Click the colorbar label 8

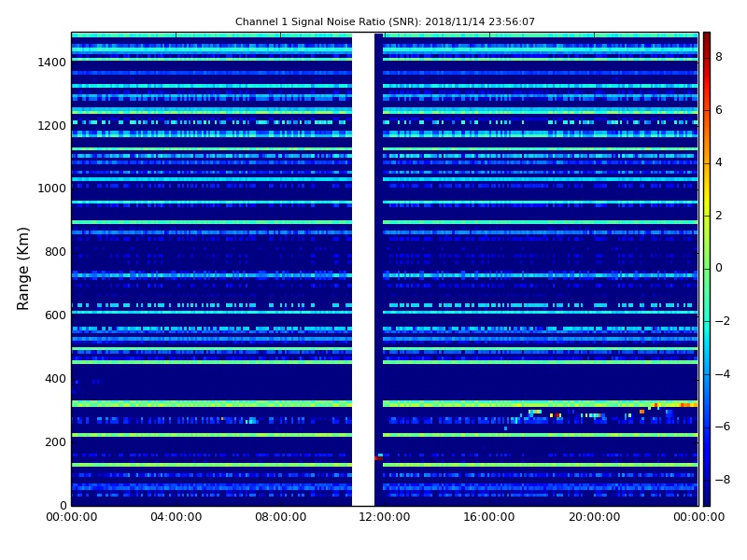719,57
